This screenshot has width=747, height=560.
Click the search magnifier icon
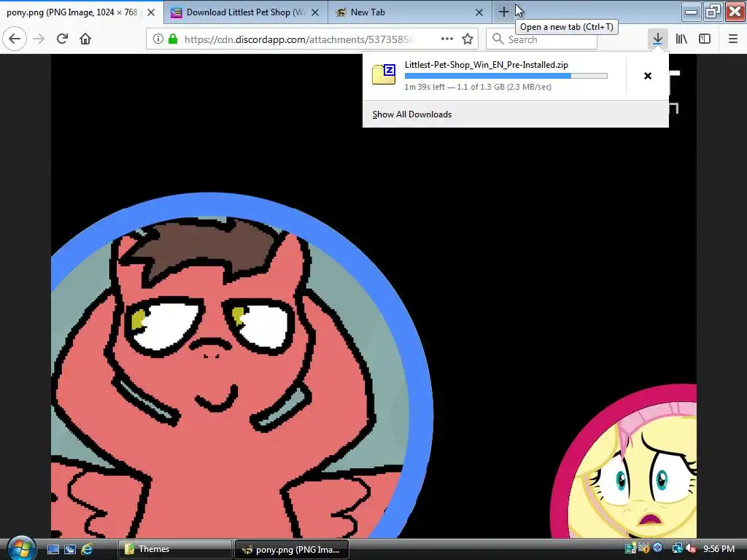pos(498,39)
